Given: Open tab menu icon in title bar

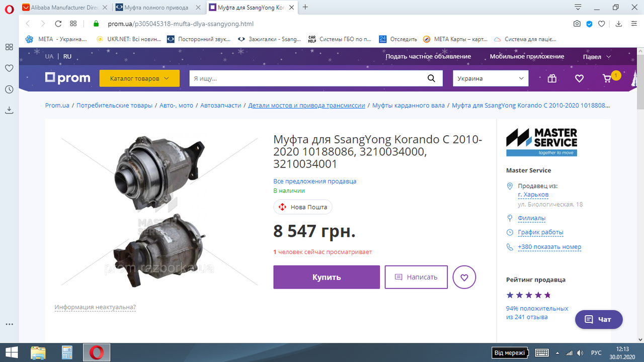Looking at the screenshot, I should click(579, 8).
